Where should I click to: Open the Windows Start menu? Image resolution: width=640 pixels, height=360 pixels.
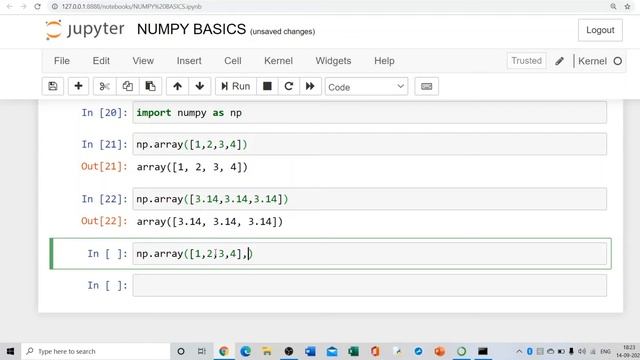point(10,351)
